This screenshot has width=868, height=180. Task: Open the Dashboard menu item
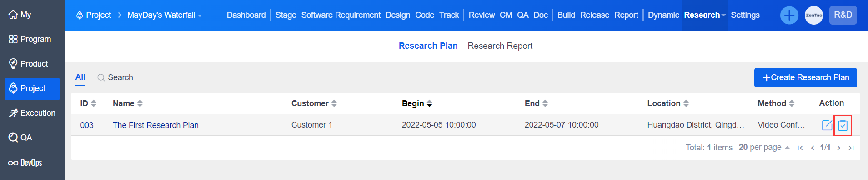[246, 15]
